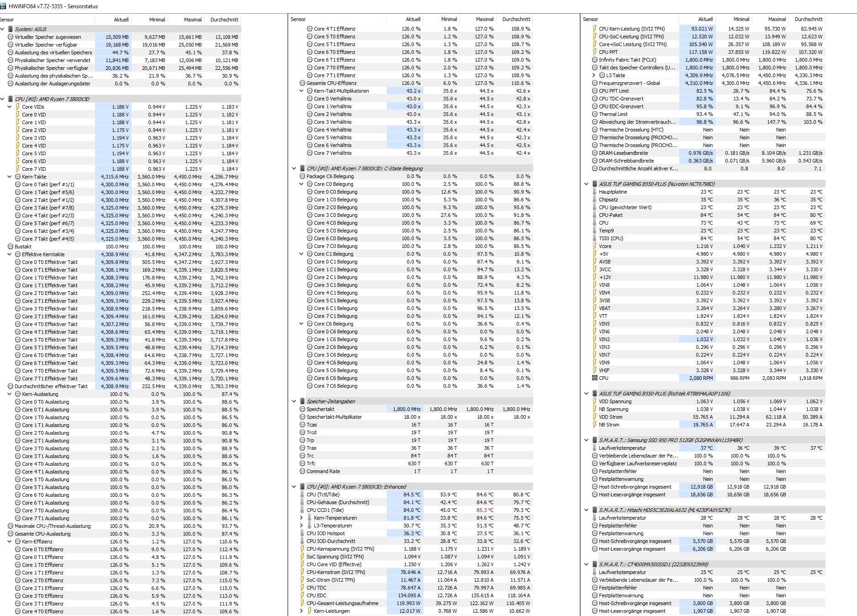Click the thermometer icon beside CPU CCD1 (Tdie)
This screenshot has width=857, height=616.
[302, 510]
